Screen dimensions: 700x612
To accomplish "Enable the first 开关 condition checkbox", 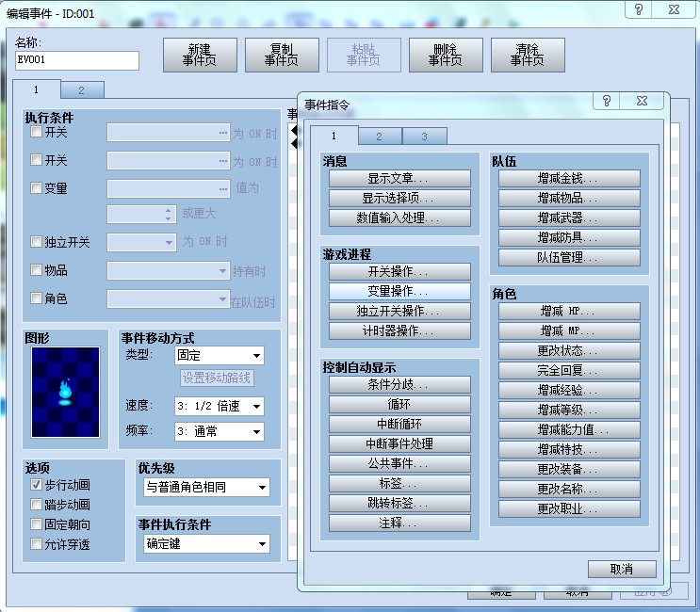I will click(36, 132).
